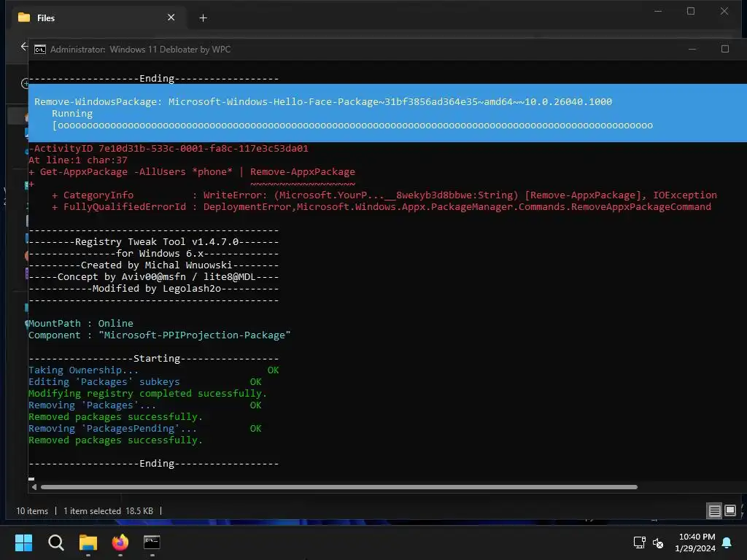Click the console horizontal scrollbar thumb
This screenshot has height=560, width=747.
[338, 487]
